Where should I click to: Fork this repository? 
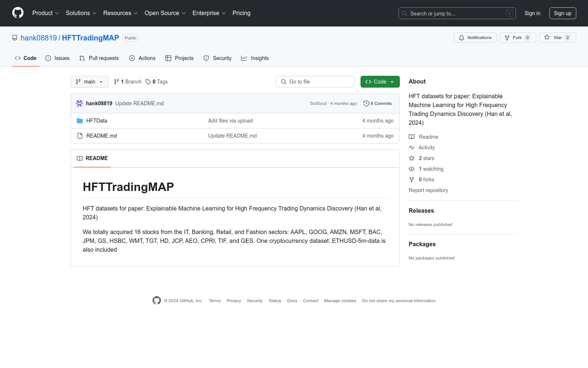tap(517, 38)
